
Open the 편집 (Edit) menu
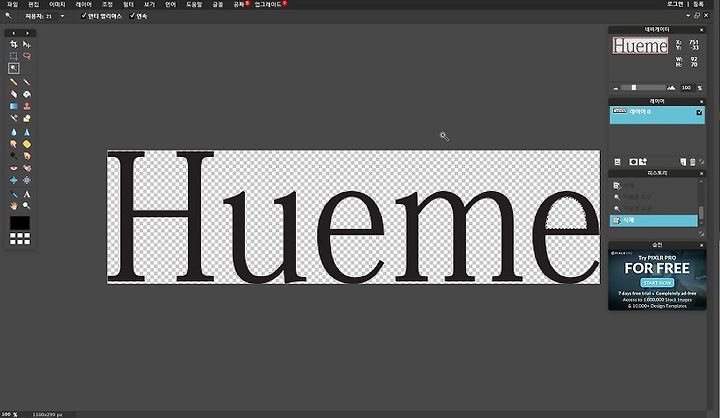click(34, 4)
